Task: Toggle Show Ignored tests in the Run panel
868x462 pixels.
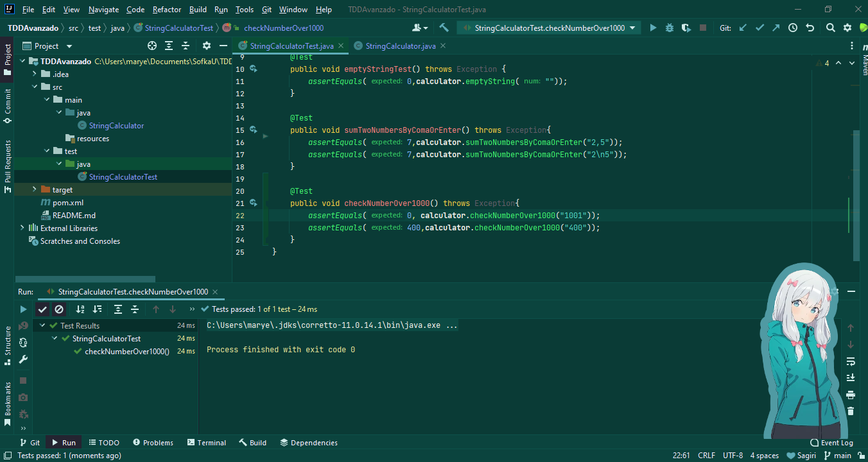Action: [x=59, y=309]
